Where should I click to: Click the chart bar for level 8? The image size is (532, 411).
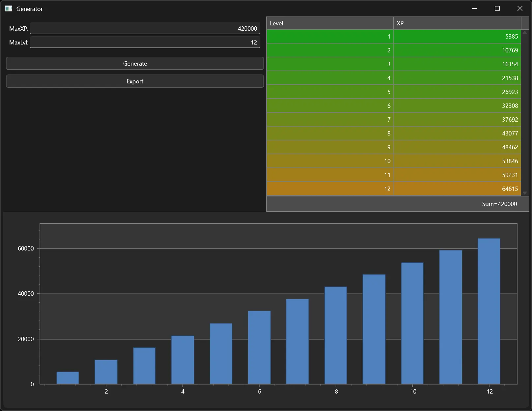tap(336, 335)
